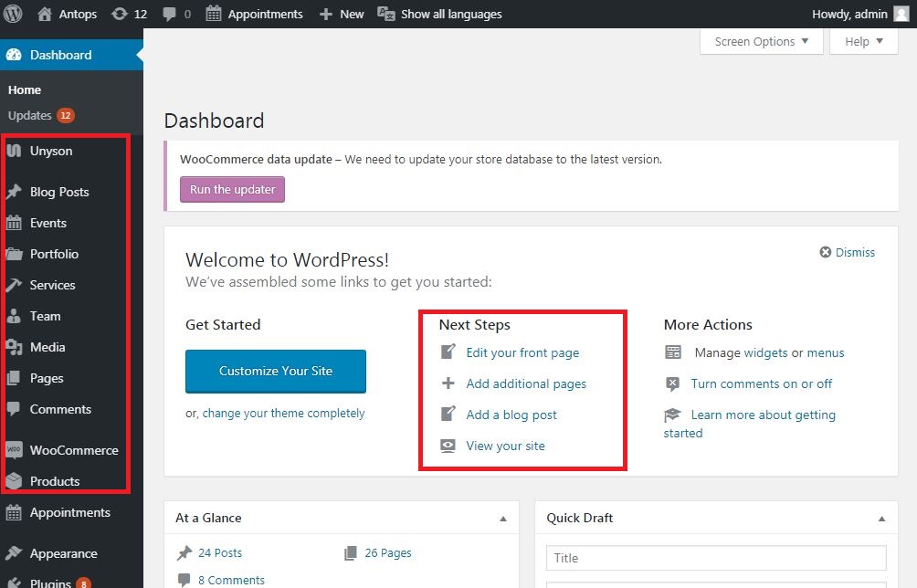Screen dimensions: 917x588
Task: Click the Show all languages translate icon
Action: point(386,14)
